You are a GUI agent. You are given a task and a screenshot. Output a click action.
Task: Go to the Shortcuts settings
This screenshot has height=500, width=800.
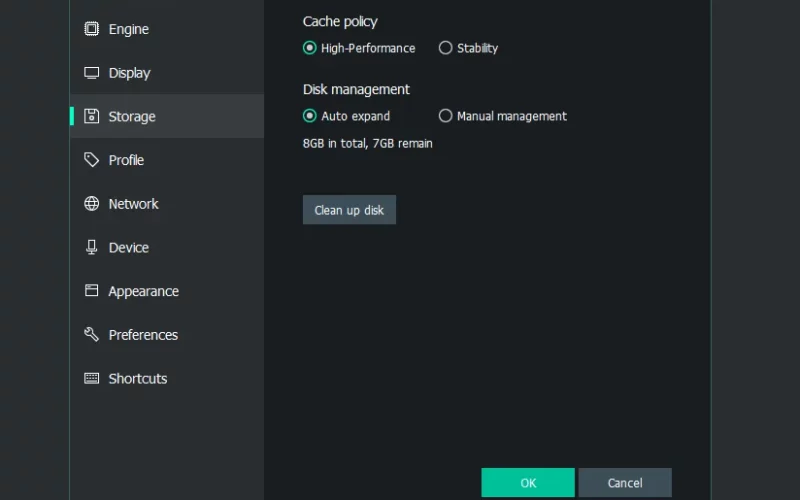167,378
